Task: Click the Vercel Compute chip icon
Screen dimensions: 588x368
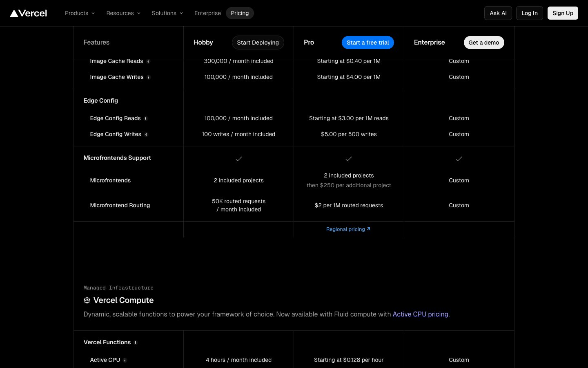Action: [x=87, y=300]
